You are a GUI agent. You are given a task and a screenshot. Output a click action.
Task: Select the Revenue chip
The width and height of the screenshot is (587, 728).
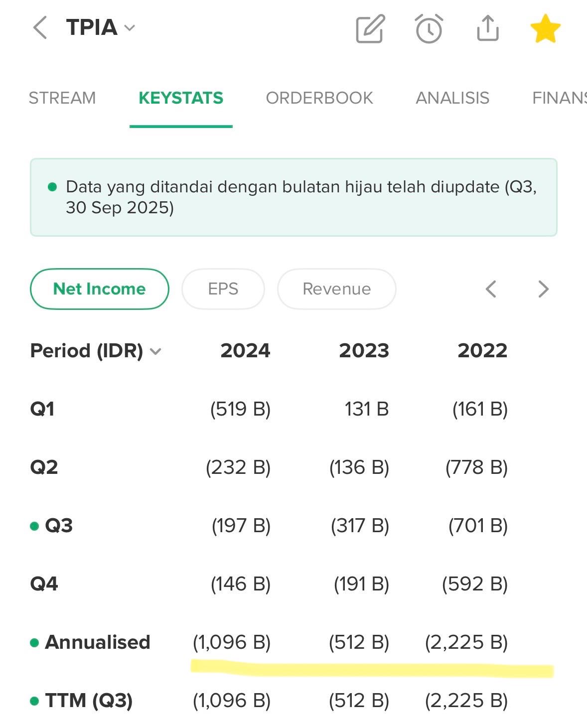pyautogui.click(x=336, y=289)
